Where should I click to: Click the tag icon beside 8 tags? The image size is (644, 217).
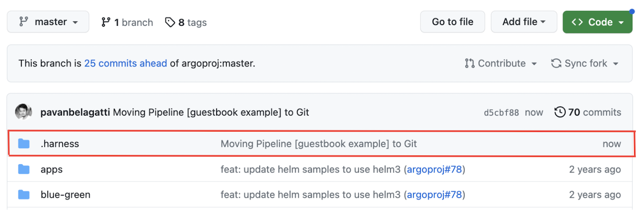(170, 22)
